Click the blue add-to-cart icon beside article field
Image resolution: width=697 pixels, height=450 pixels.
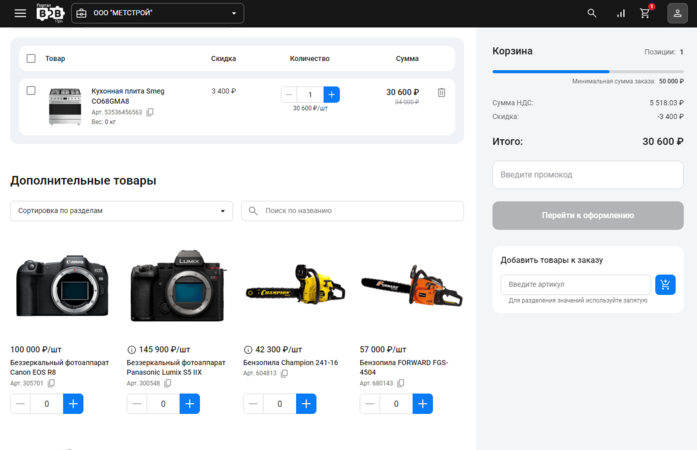tap(665, 285)
